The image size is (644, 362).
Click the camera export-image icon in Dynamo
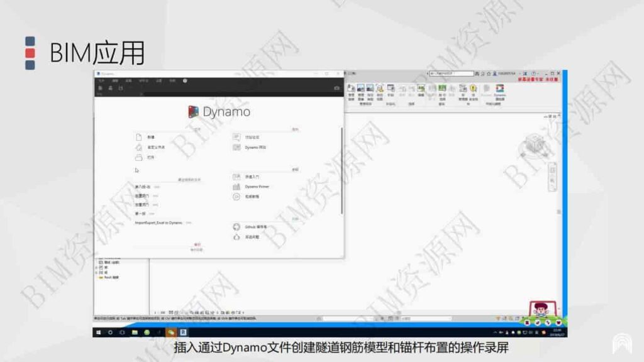(x=337, y=88)
